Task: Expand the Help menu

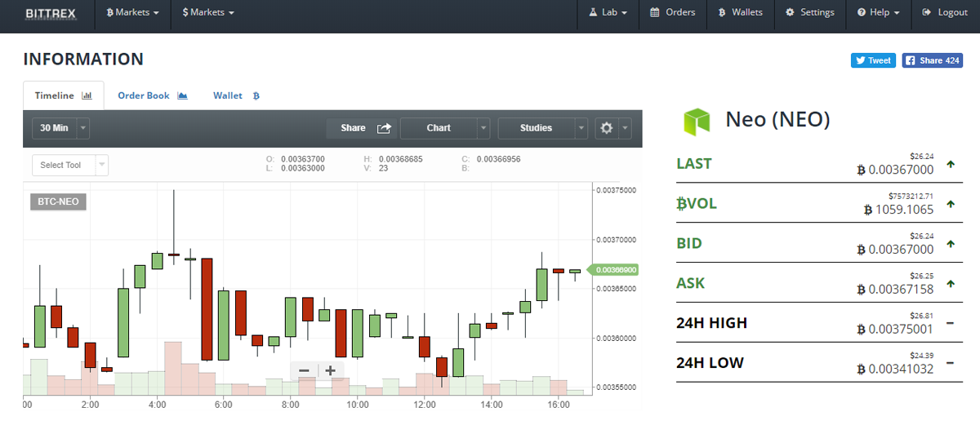Action: click(x=879, y=13)
